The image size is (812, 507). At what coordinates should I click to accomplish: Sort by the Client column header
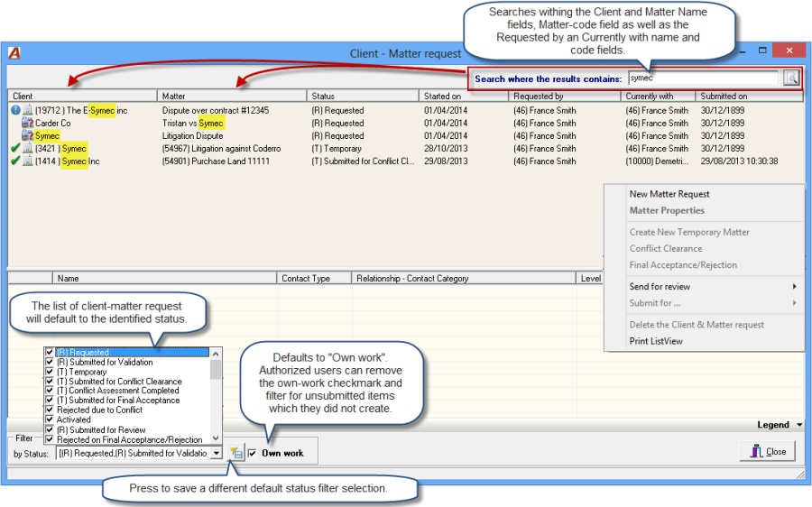82,96
